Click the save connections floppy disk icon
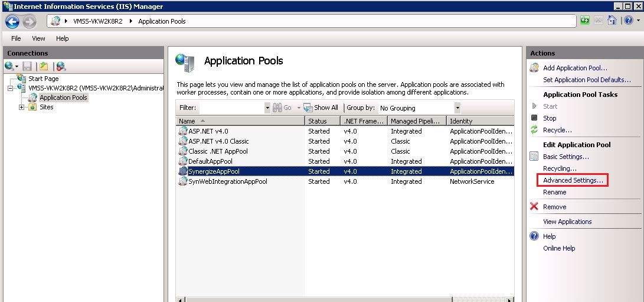 [x=27, y=66]
